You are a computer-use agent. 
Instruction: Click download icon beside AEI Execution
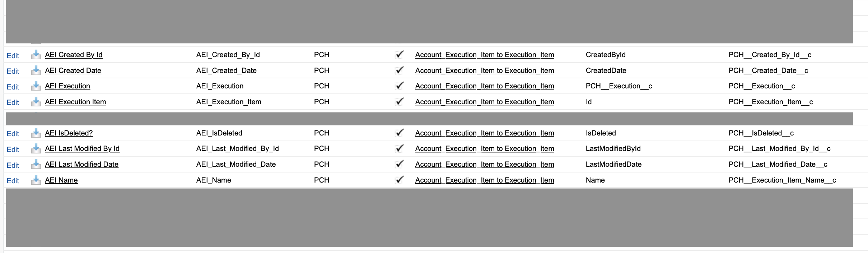coord(36,86)
